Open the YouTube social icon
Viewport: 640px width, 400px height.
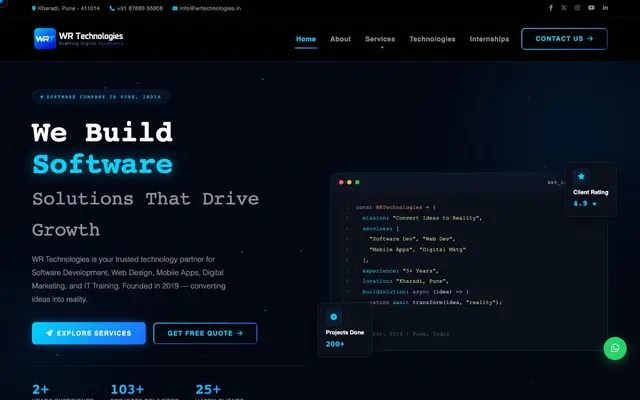coord(591,8)
